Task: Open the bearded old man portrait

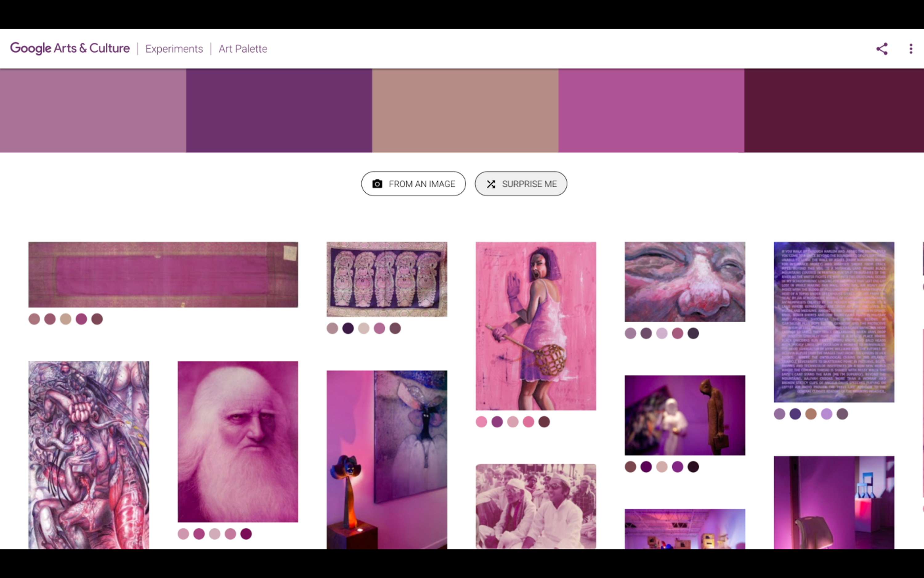Action: pyautogui.click(x=237, y=441)
